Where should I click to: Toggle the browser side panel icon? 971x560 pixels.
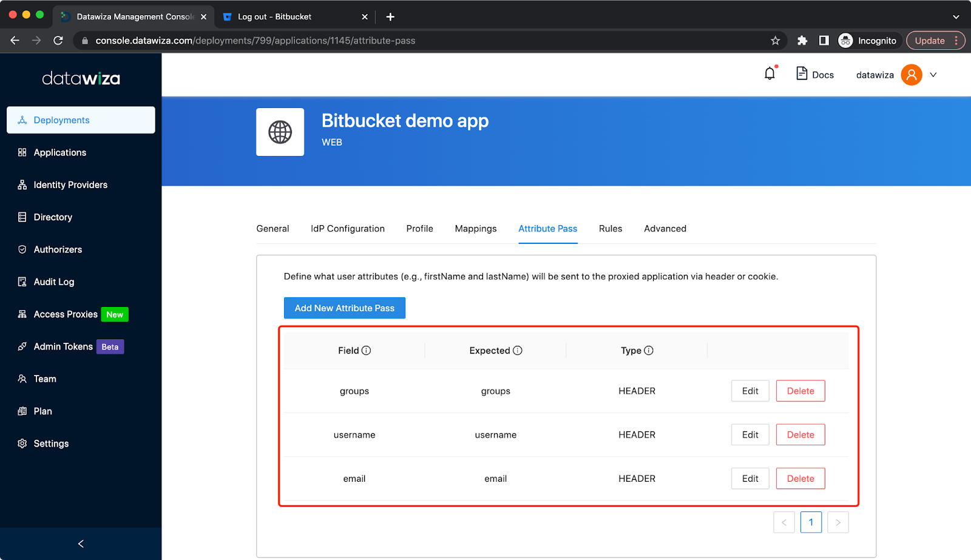click(x=824, y=41)
